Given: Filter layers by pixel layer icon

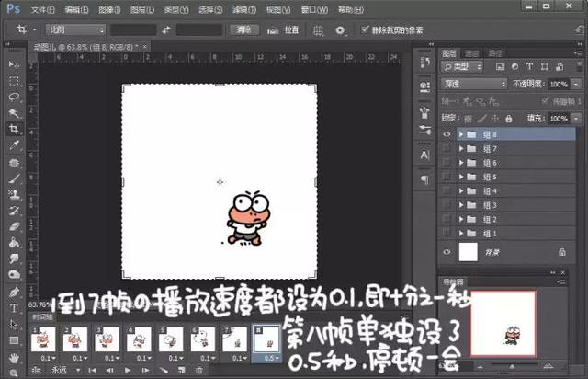Looking at the screenshot, I should pos(500,67).
